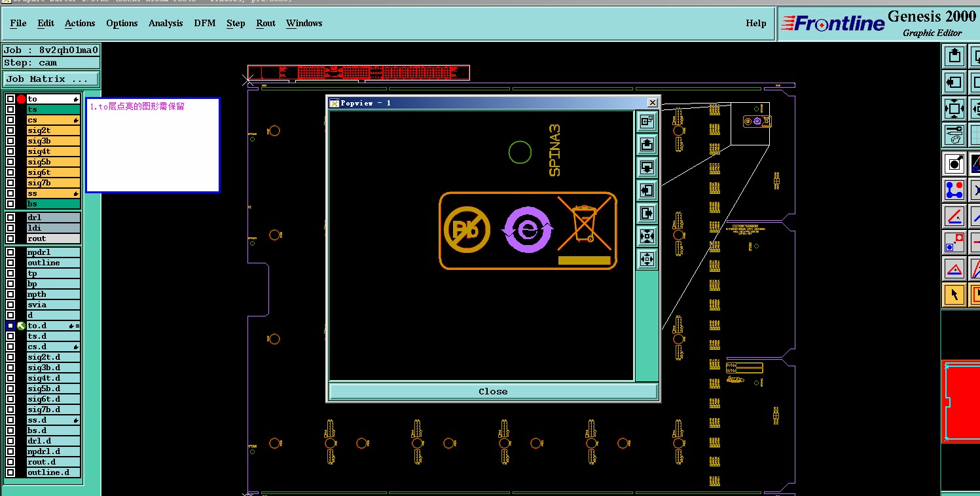Select the copy feature tool with red square
980x496 pixels.
point(954,242)
